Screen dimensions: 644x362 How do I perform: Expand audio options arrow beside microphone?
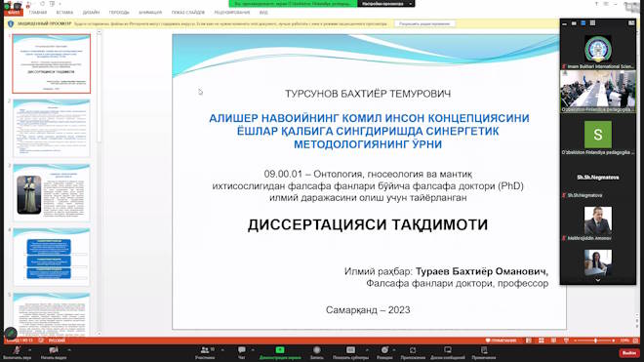click(x=29, y=349)
